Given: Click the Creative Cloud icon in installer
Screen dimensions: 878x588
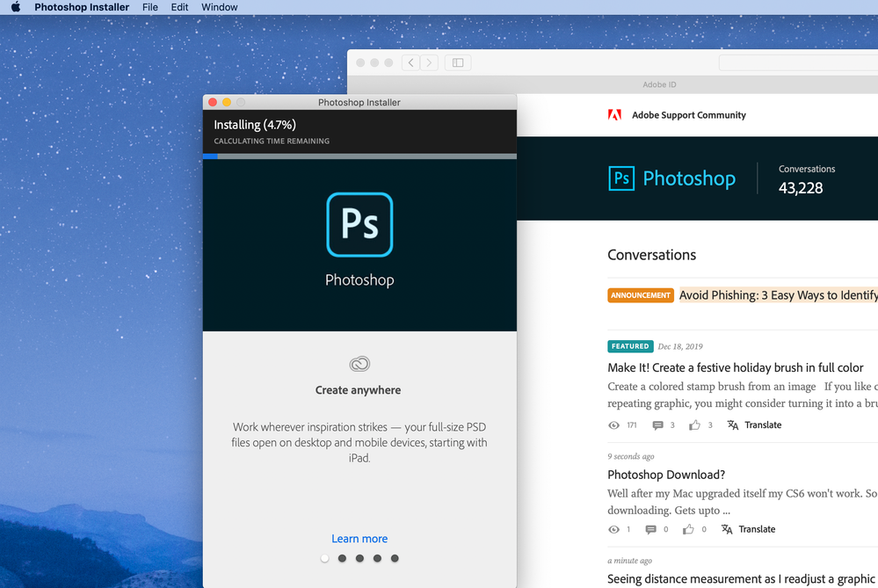Looking at the screenshot, I should click(x=359, y=364).
